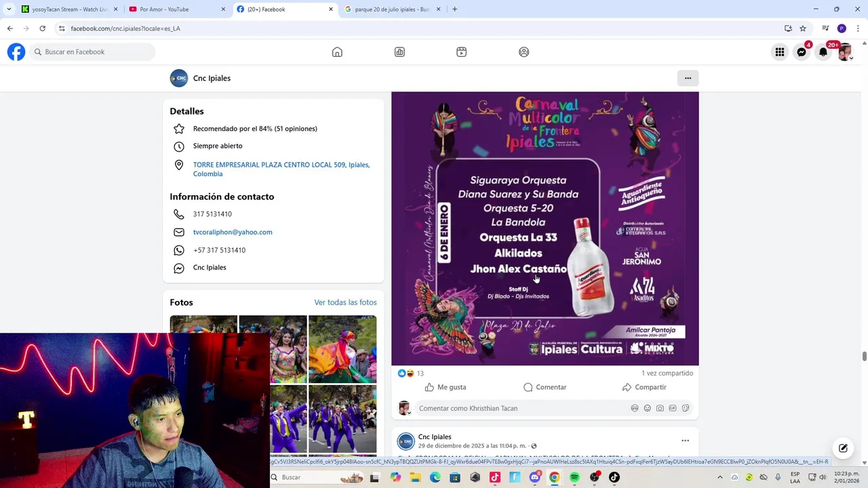Open the Reels video icon in navbar
This screenshot has height=488, width=868.
click(462, 52)
